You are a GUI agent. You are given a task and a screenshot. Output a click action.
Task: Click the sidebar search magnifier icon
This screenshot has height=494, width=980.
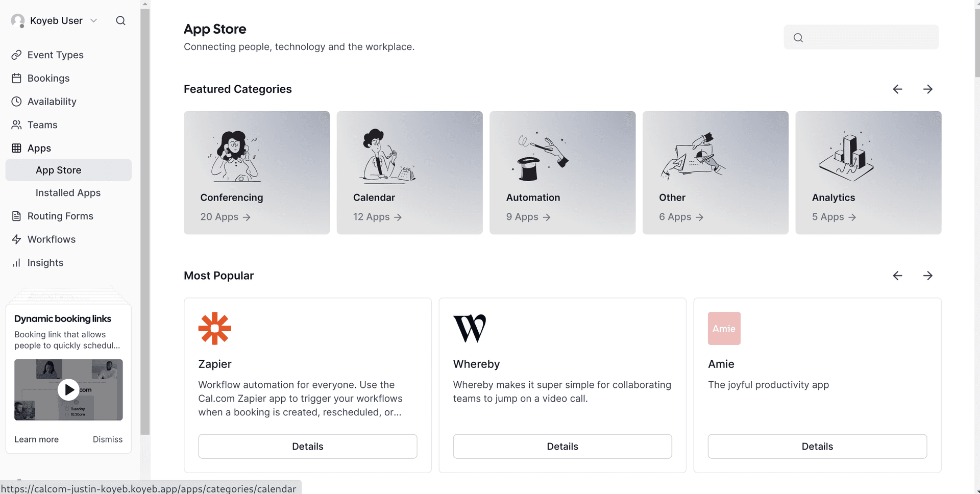tap(120, 20)
